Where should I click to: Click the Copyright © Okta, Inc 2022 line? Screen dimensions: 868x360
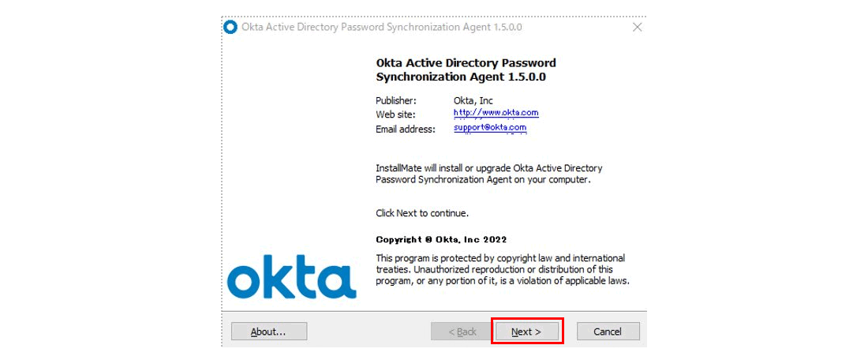click(441, 240)
